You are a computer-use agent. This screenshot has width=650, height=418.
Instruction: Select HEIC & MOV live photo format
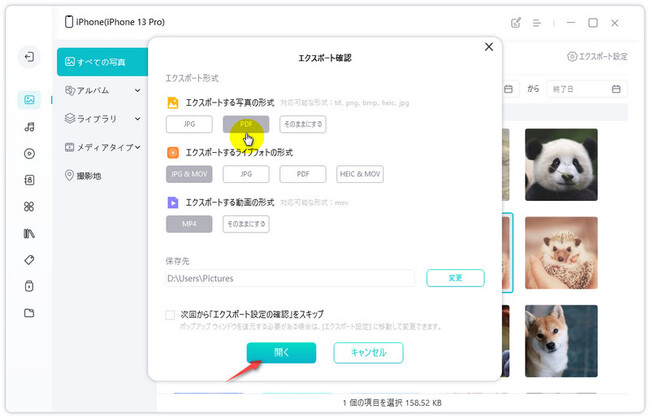(360, 174)
